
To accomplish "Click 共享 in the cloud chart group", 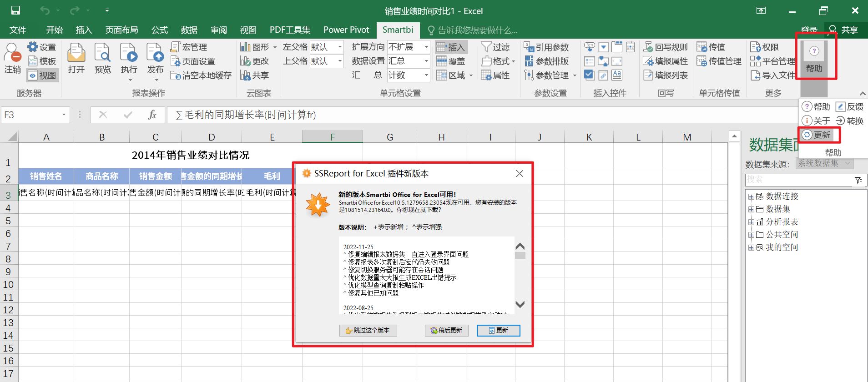I will (255, 75).
